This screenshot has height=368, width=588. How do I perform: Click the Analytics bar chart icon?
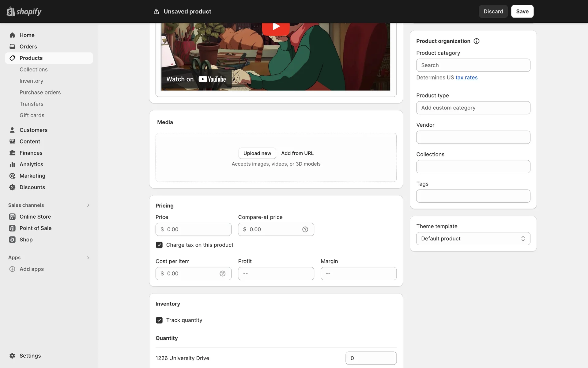pos(12,164)
